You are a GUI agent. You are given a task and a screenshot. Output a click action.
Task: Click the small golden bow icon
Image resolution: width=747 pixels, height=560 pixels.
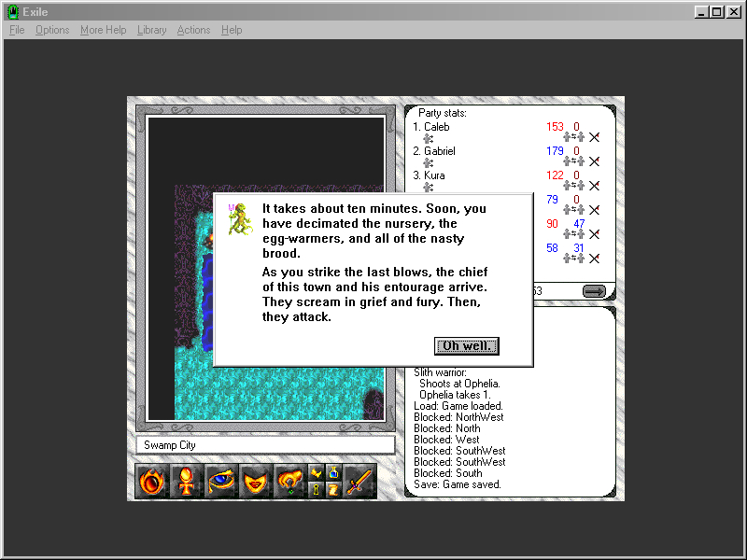[316, 473]
